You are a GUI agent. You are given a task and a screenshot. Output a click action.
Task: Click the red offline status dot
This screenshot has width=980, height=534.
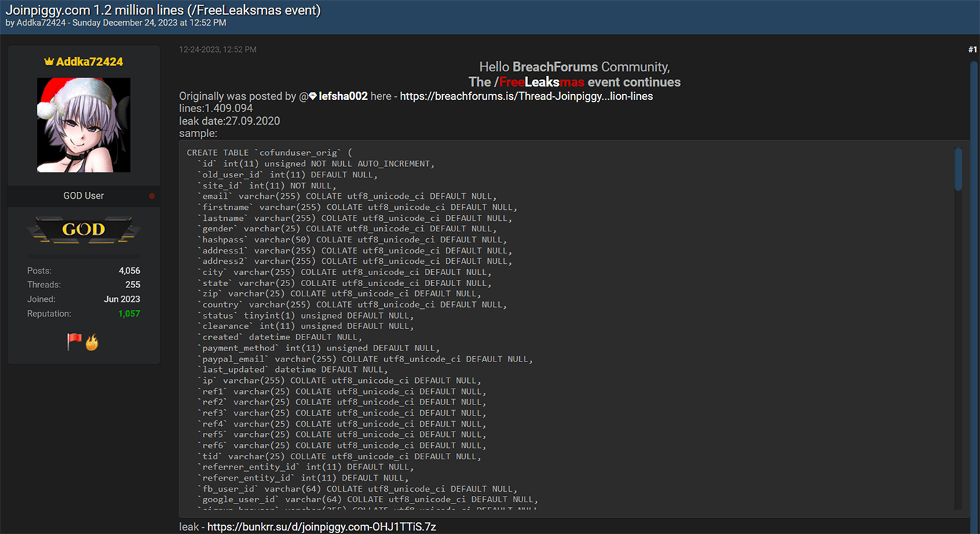[152, 196]
